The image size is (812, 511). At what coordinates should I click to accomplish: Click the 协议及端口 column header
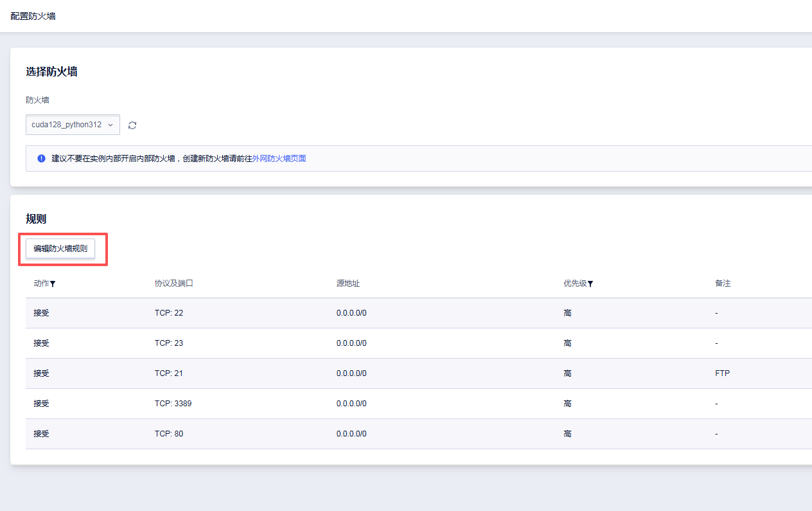pos(173,283)
